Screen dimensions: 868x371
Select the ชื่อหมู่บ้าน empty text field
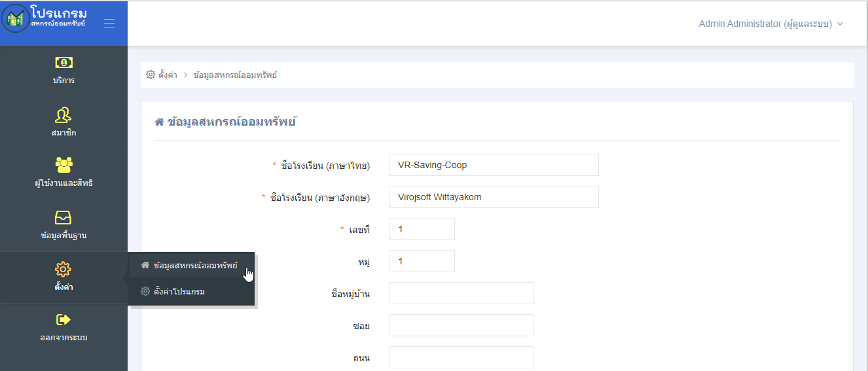click(461, 293)
